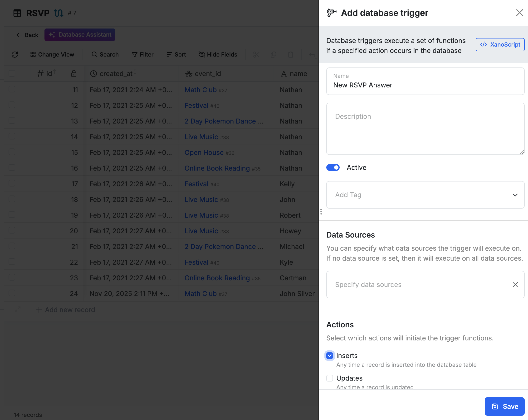Open the Change View menu
This screenshot has width=528, height=420.
(52, 55)
